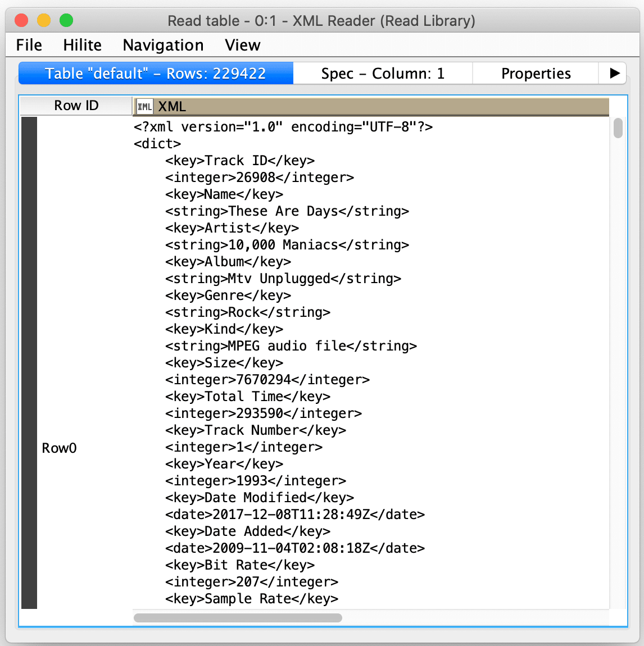Click the XML cell type icon in the column header

coord(145,106)
